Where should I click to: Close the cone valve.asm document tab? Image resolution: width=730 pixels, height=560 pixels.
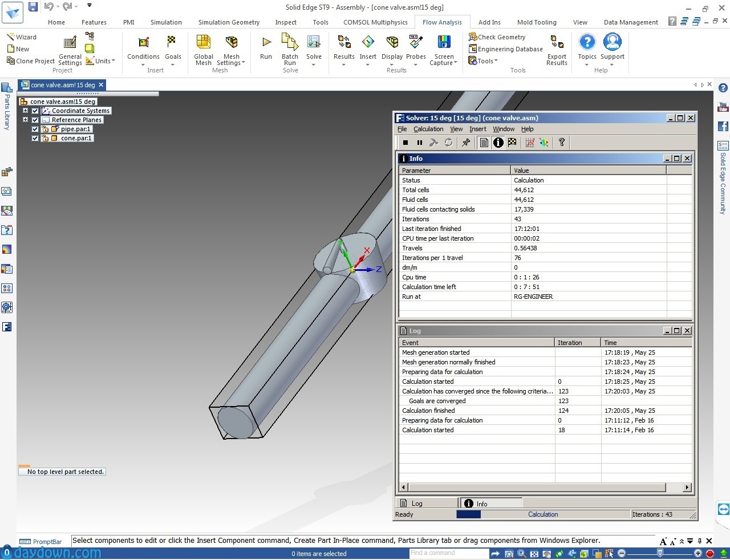click(x=101, y=85)
